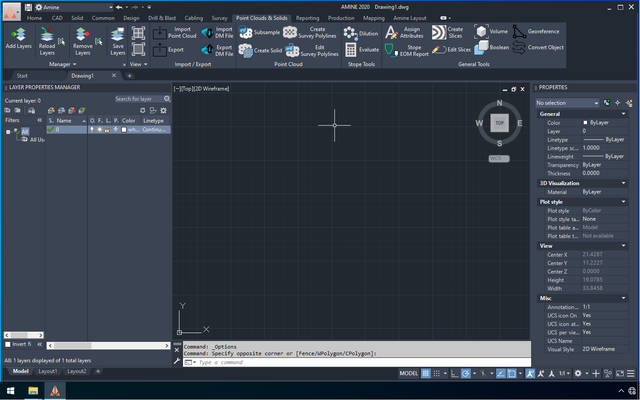The height and width of the screenshot is (400, 640).
Task: Click the Export point cloud icon
Action: point(160,50)
